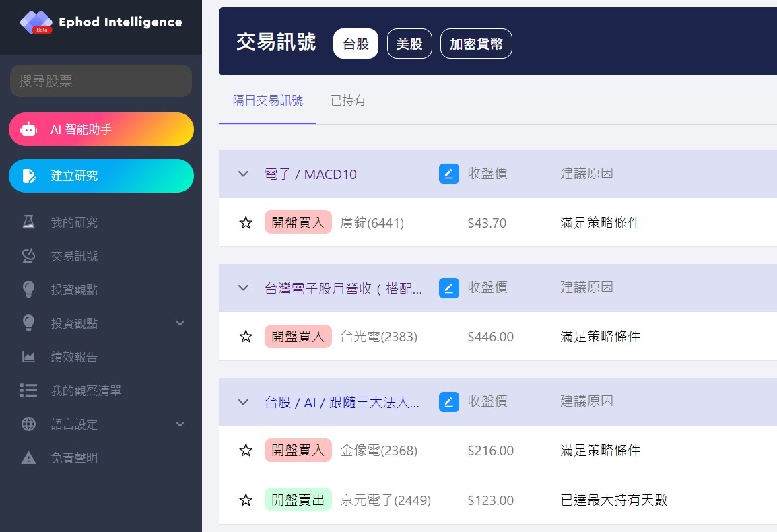Star the 廣錠(6441) stock row
Screen dimensions: 777x532
[246, 223]
